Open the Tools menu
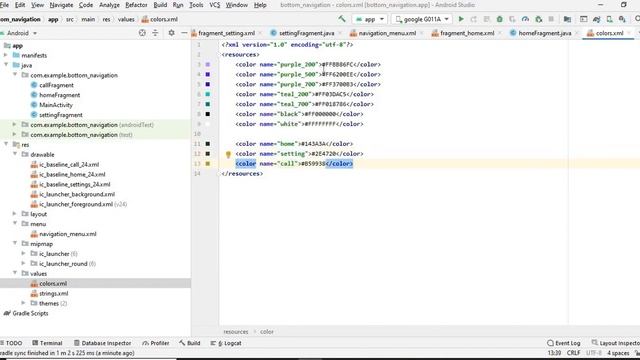The image size is (640, 360). click(196, 5)
